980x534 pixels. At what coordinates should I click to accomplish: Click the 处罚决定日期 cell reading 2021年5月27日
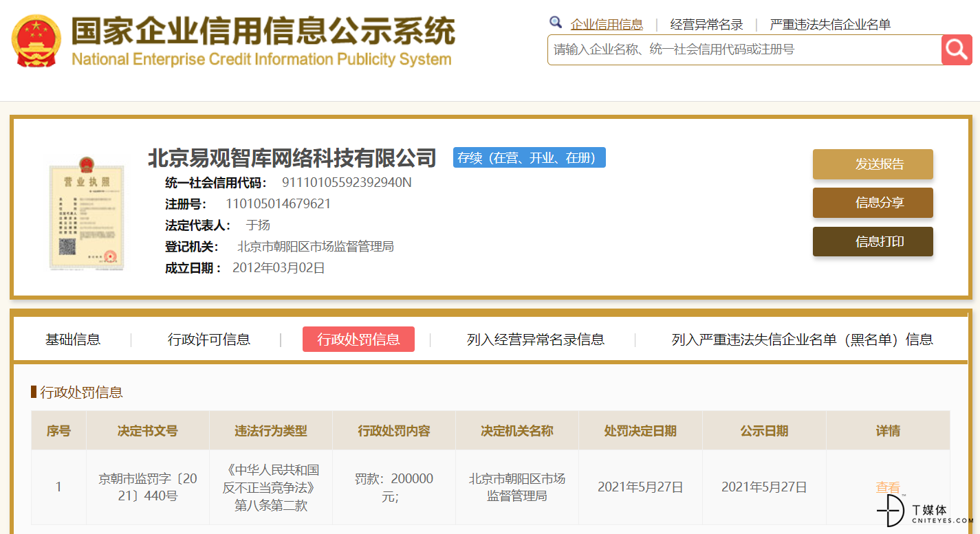click(x=640, y=487)
